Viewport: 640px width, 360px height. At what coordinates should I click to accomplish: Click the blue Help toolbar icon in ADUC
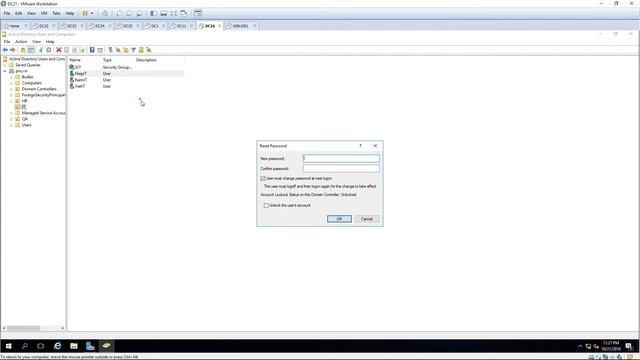(92, 50)
